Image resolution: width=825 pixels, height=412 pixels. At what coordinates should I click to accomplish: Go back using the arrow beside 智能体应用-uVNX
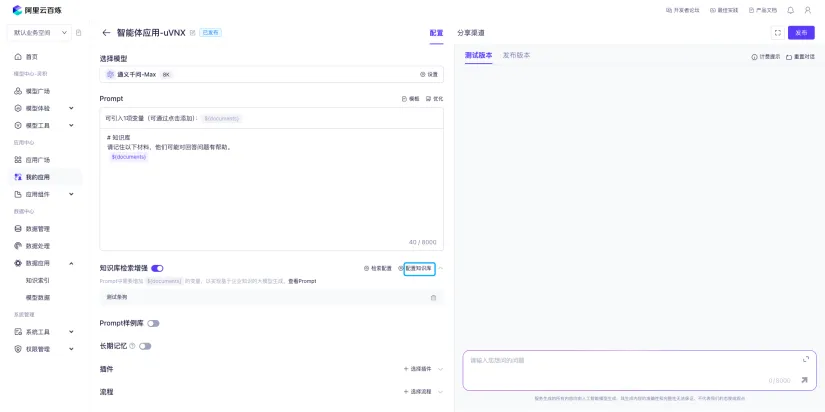pos(106,33)
